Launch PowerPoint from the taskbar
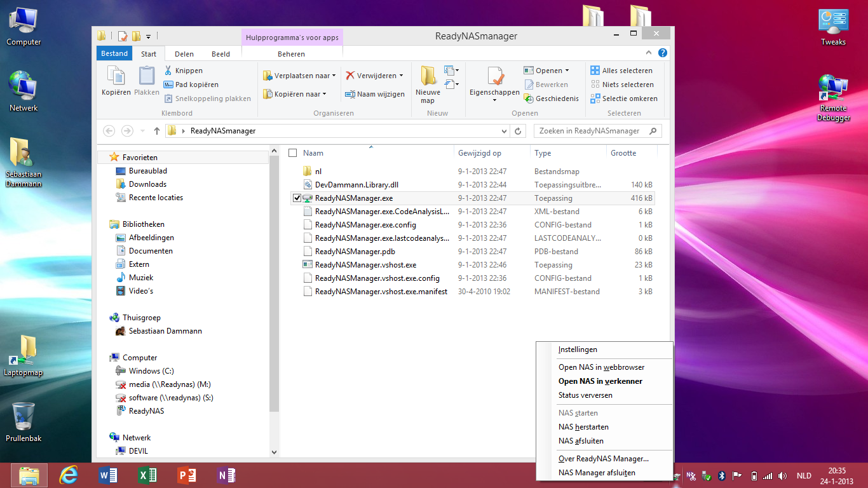Viewport: 868px width, 488px height. coord(187,475)
